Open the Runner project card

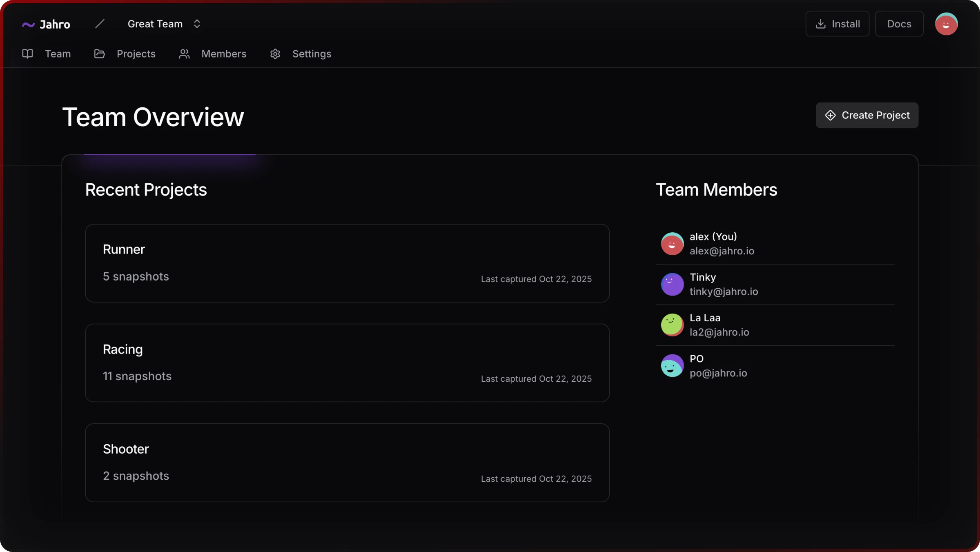(x=347, y=263)
